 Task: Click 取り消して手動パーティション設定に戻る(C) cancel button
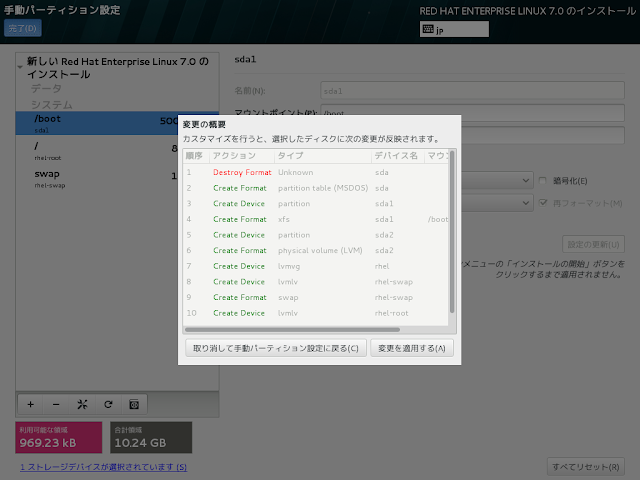coord(276,348)
